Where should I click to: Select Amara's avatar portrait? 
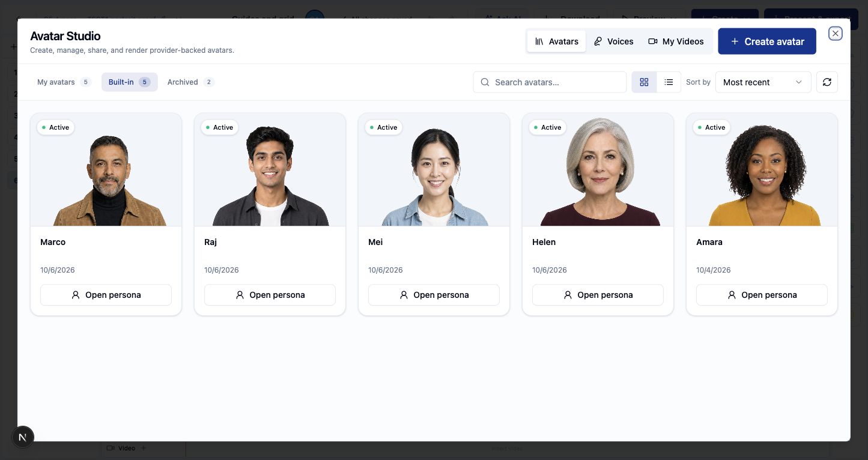tap(762, 170)
